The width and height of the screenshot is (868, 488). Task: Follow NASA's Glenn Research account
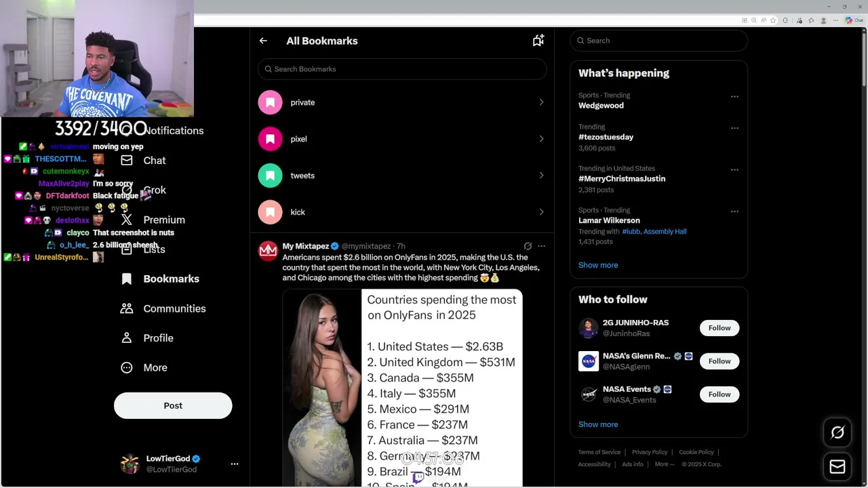click(x=719, y=361)
